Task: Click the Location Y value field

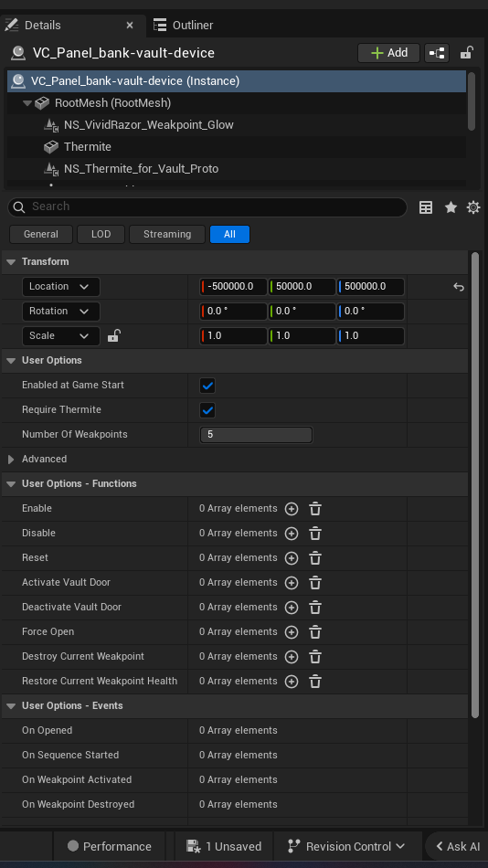Action: (302, 287)
